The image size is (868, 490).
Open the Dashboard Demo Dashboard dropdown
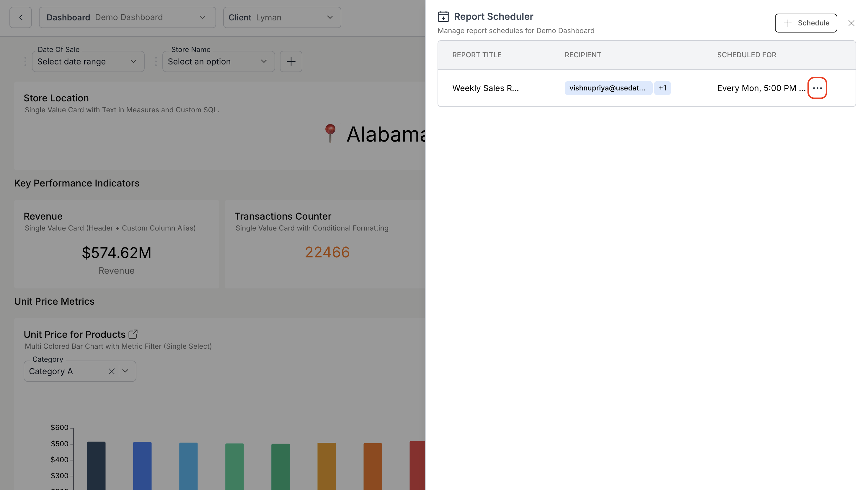coord(127,17)
